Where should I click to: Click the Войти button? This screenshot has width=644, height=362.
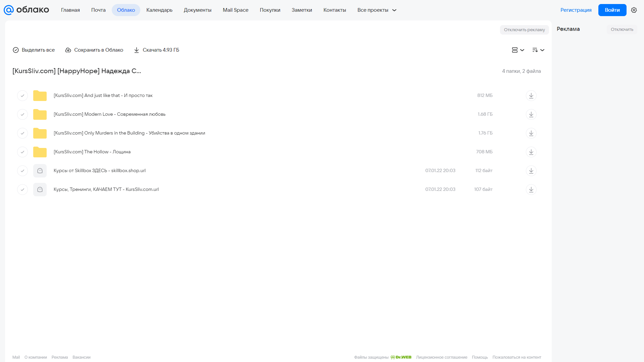(612, 10)
